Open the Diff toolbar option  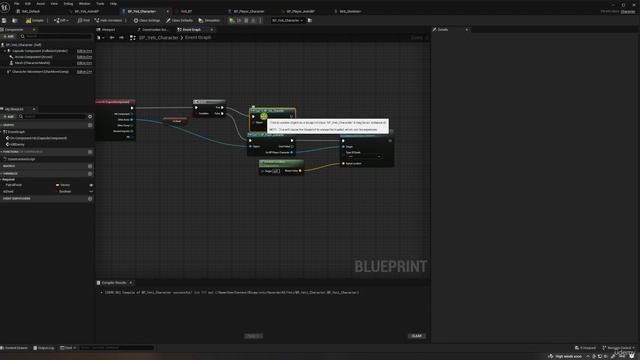point(61,20)
